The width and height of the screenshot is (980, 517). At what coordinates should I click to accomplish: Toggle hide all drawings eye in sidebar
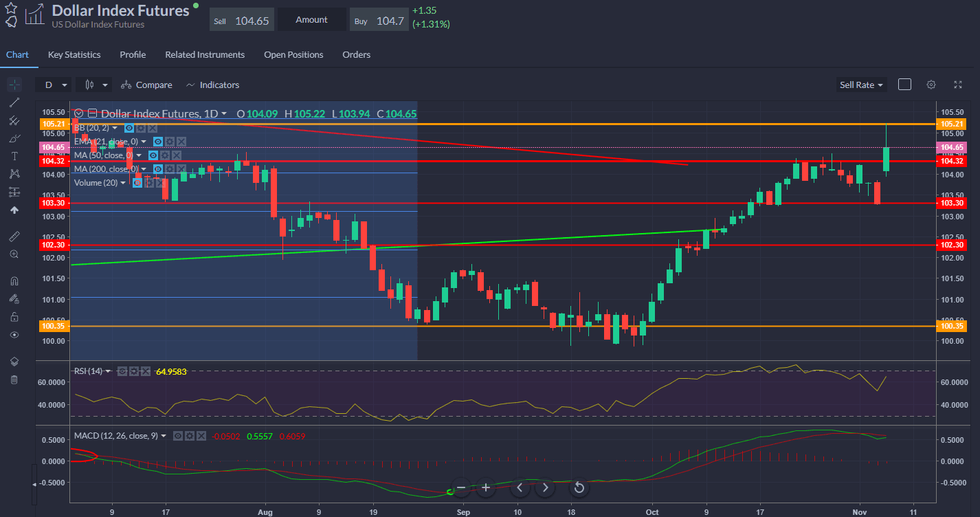coord(14,335)
